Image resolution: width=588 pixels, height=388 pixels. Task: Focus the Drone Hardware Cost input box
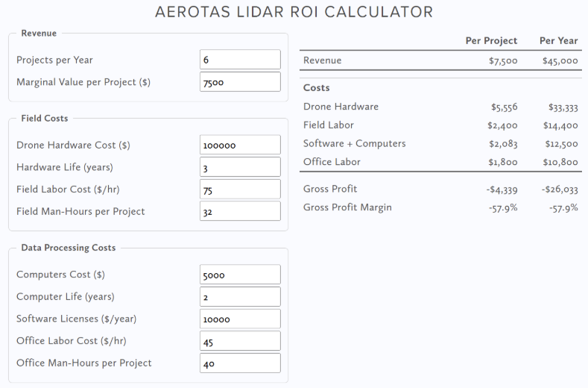pyautogui.click(x=240, y=145)
